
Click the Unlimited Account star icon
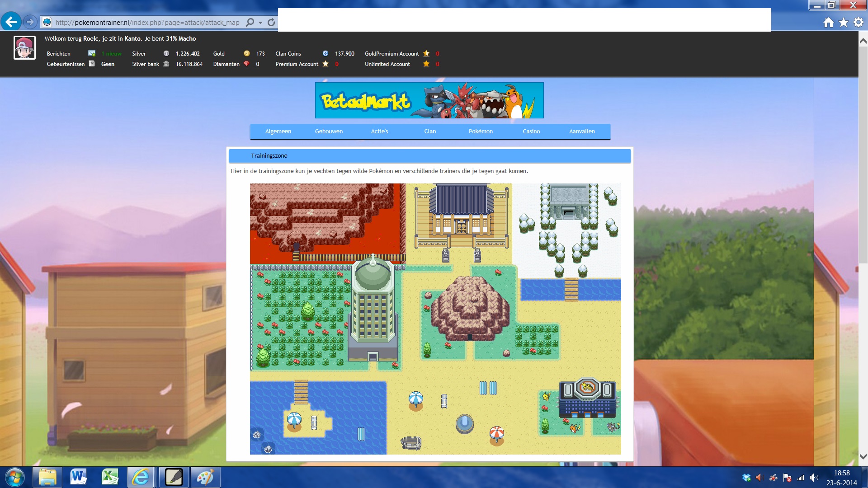tap(426, 64)
